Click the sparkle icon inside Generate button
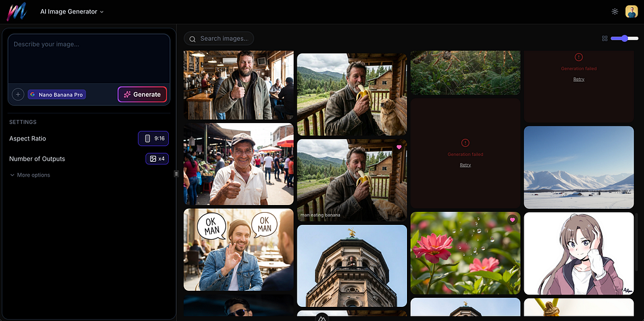 [x=128, y=95]
